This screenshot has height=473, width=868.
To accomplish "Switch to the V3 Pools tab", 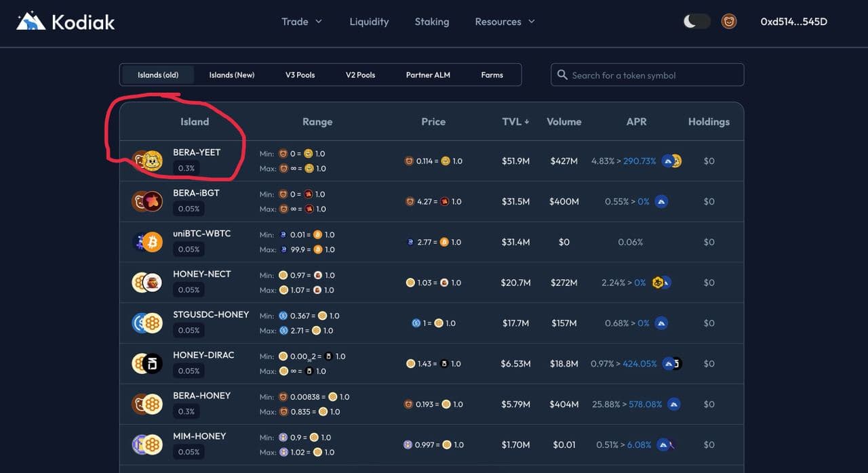I will click(300, 75).
